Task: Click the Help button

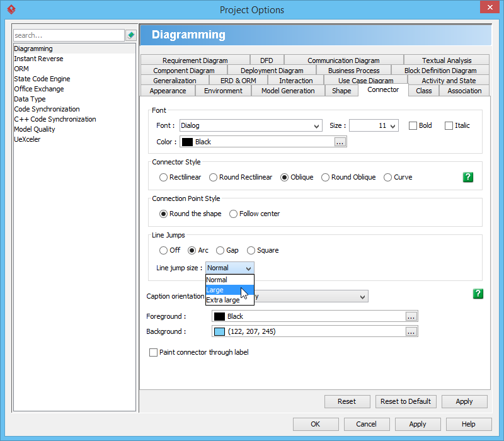Action: (469, 424)
